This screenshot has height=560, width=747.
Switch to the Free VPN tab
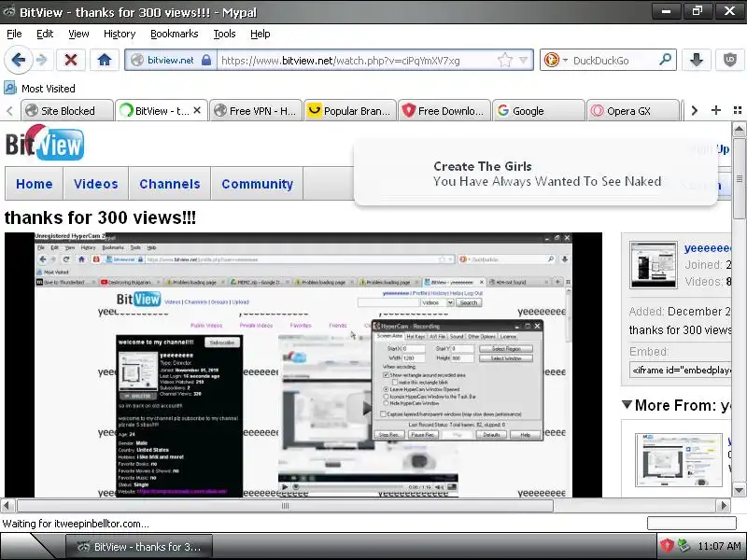pyautogui.click(x=256, y=110)
